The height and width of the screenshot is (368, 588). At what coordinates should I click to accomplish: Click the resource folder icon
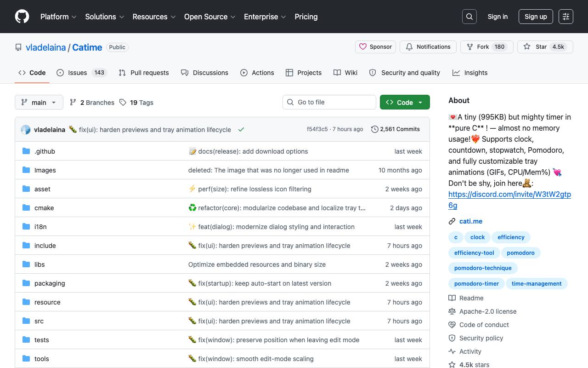pyautogui.click(x=26, y=302)
